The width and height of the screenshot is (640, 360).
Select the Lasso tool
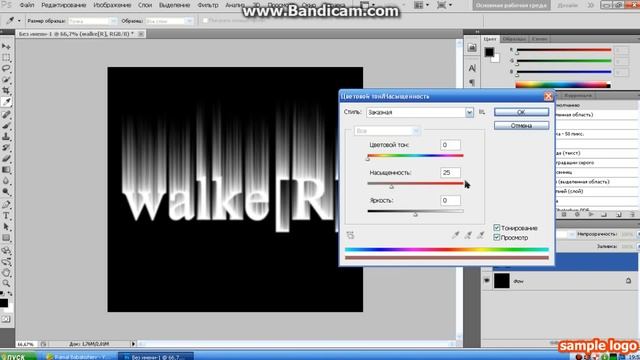coord(6,68)
